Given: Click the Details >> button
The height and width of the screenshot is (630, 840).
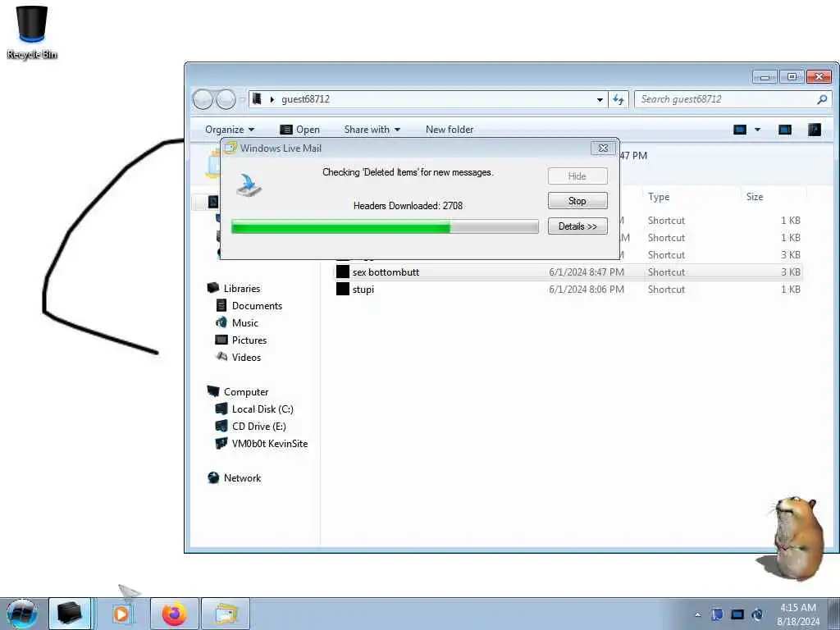Looking at the screenshot, I should (x=577, y=226).
